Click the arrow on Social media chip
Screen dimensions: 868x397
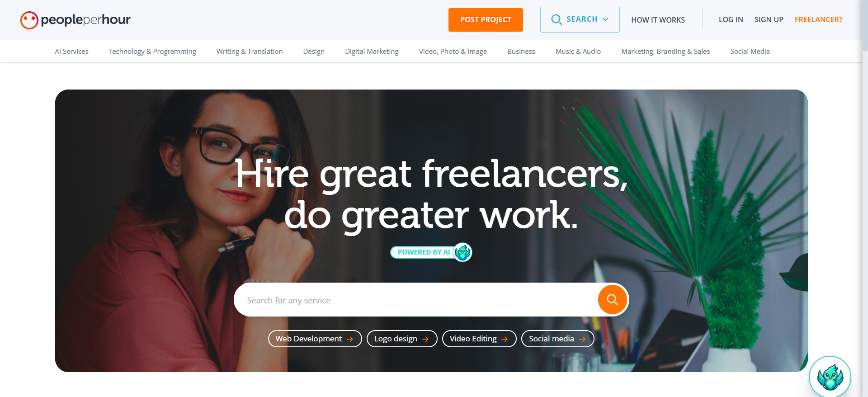582,339
